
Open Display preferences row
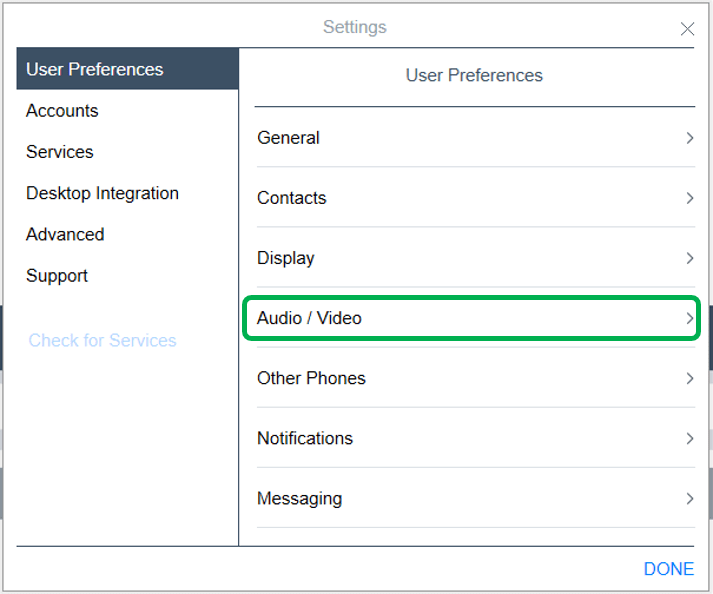tap(286, 258)
